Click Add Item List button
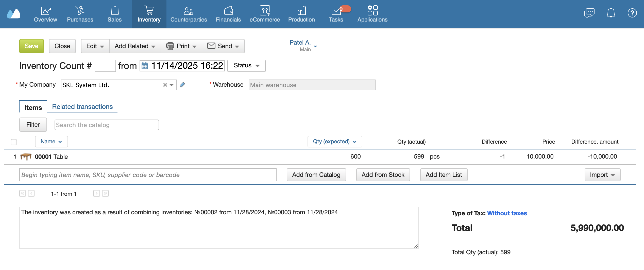 (444, 175)
